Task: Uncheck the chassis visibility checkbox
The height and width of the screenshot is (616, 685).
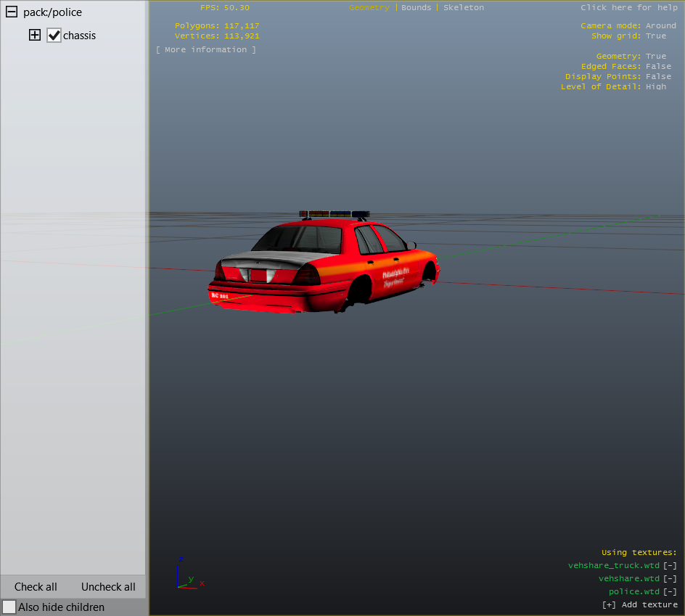Action: pos(54,35)
